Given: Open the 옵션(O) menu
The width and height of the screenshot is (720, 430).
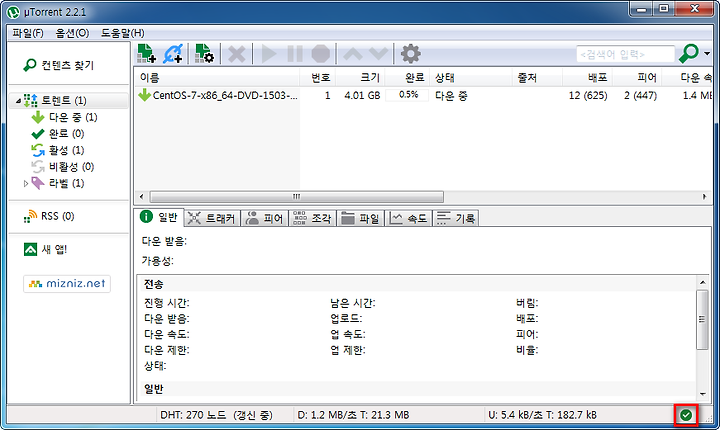Looking at the screenshot, I should pos(72,33).
